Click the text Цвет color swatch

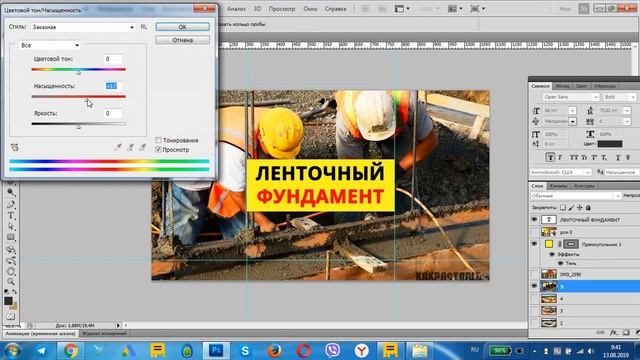click(x=610, y=144)
